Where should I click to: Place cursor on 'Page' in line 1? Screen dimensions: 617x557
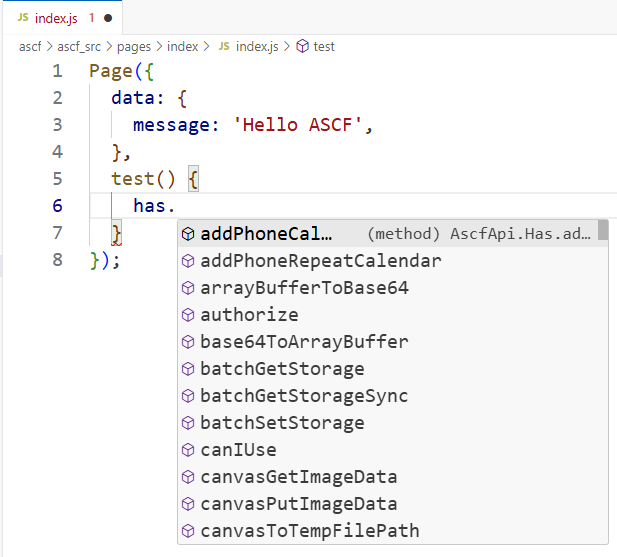(x=111, y=72)
